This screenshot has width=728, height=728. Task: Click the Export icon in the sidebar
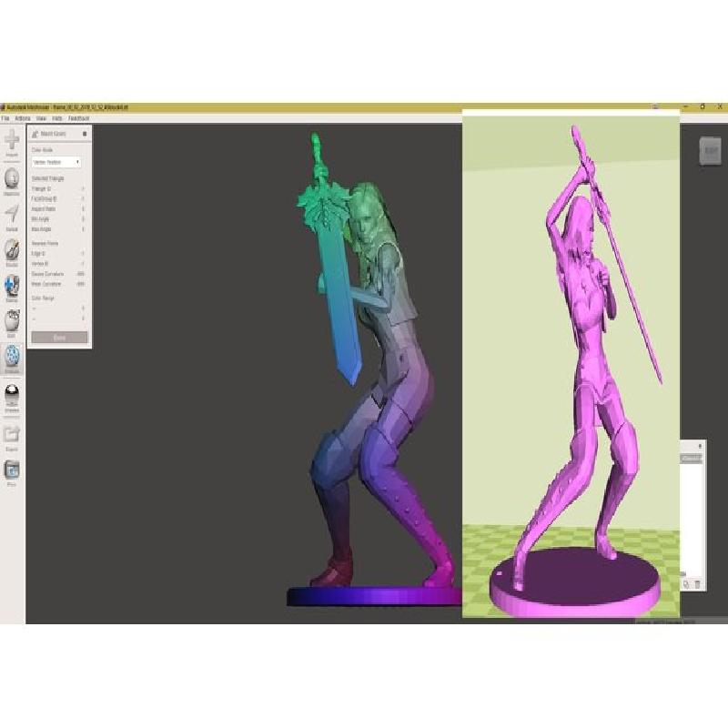12,436
